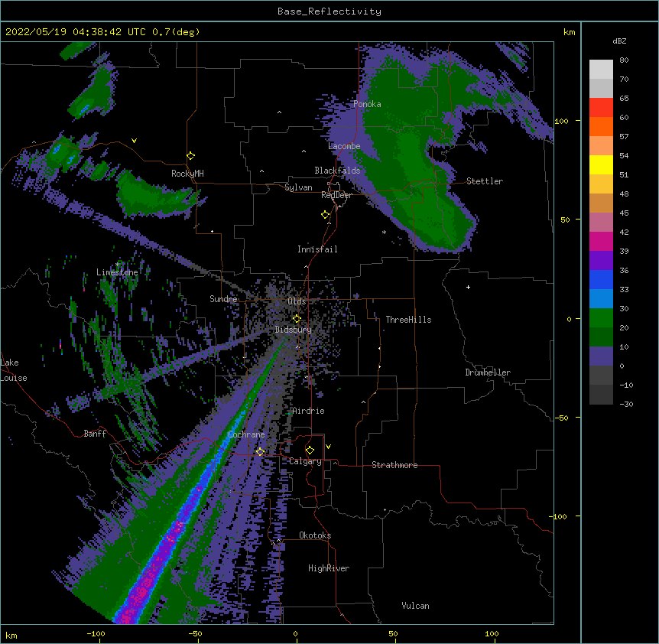Click the Drumheller city label
The height and width of the screenshot is (644, 659).
click(488, 372)
